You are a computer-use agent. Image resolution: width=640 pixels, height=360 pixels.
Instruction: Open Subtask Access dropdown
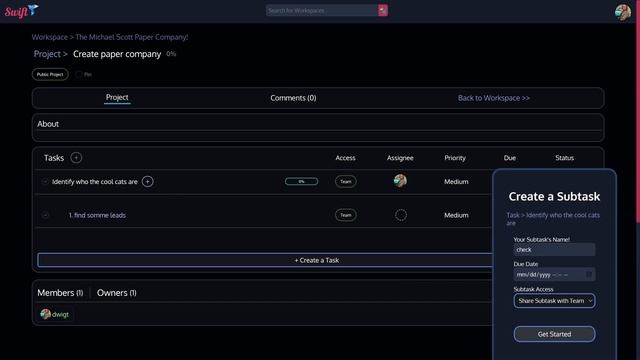click(554, 301)
